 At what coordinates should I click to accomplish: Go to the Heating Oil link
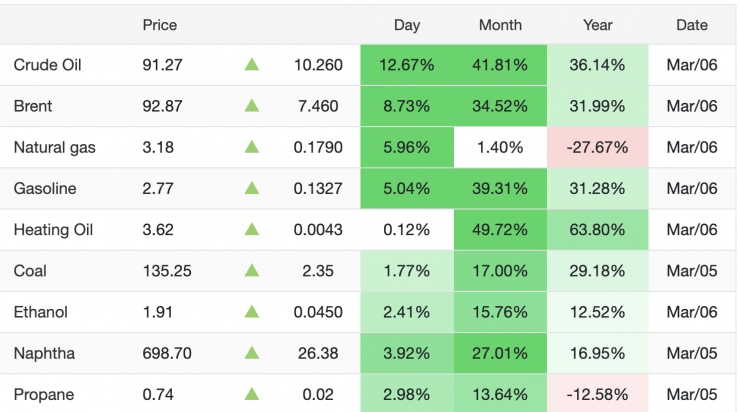click(52, 229)
